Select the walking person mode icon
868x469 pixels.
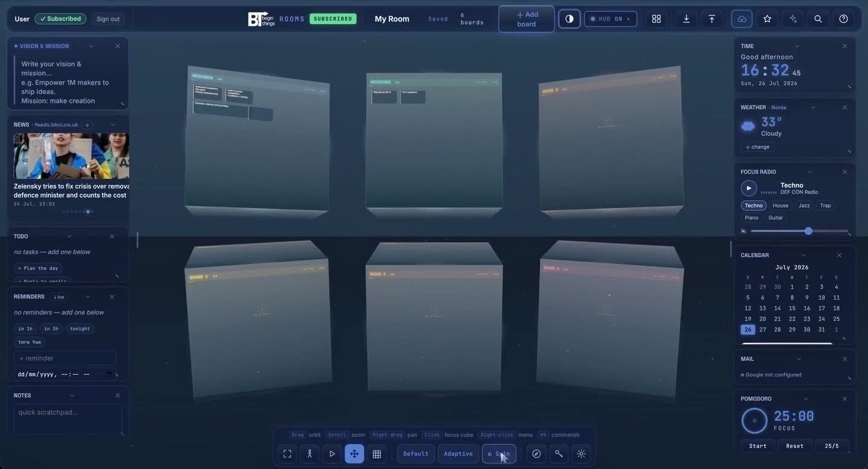click(310, 454)
